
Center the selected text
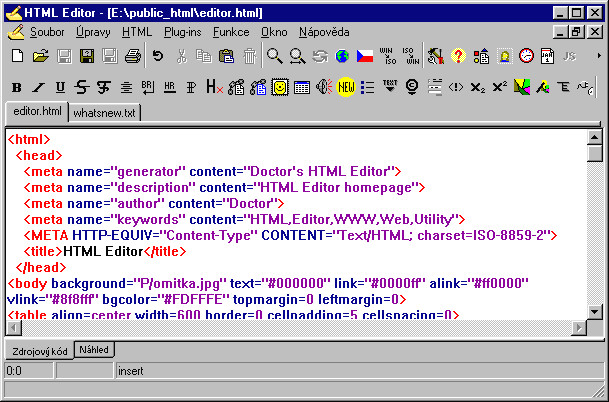point(126,87)
